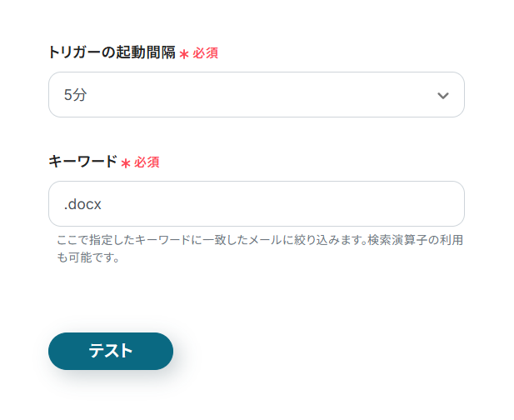The width and height of the screenshot is (514, 420).
Task: Click empty right side of keyword box
Action: point(375,204)
